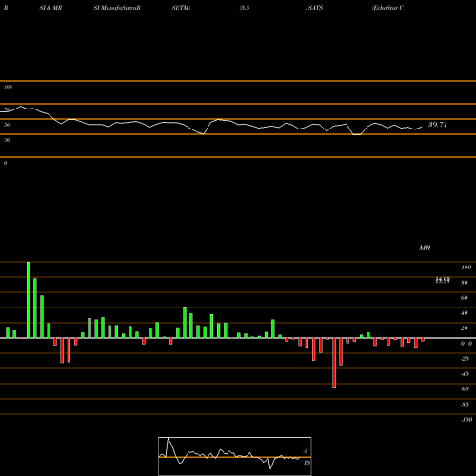Click the -100 axis label in MR panel

(x=466, y=420)
